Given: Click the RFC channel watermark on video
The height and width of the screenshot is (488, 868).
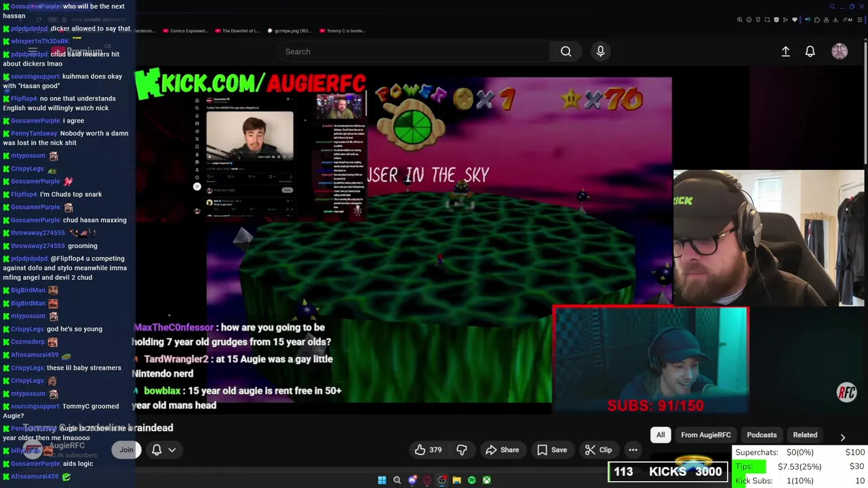Looking at the screenshot, I should pyautogui.click(x=846, y=392).
